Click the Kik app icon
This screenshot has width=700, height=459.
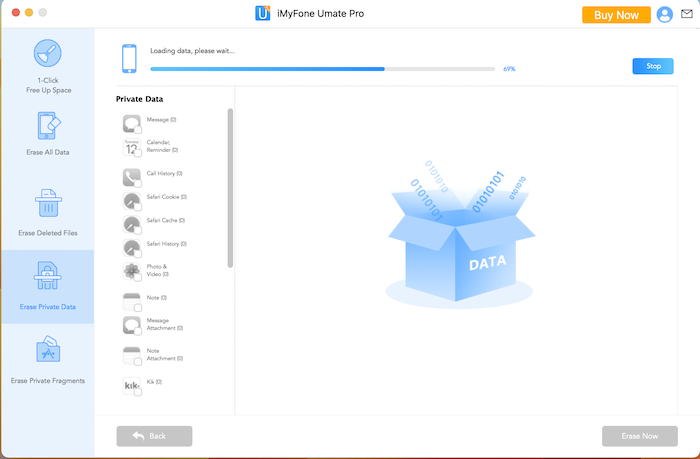coord(131,386)
